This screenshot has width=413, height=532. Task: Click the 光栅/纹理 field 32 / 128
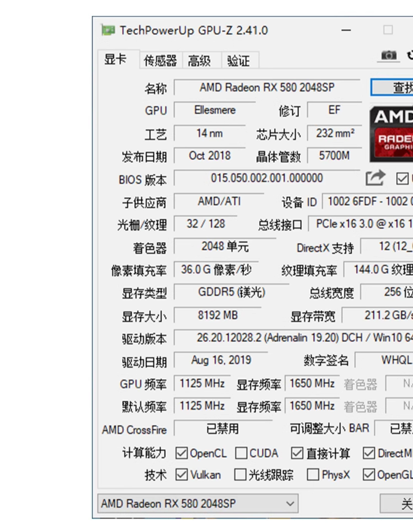pyautogui.click(x=206, y=224)
